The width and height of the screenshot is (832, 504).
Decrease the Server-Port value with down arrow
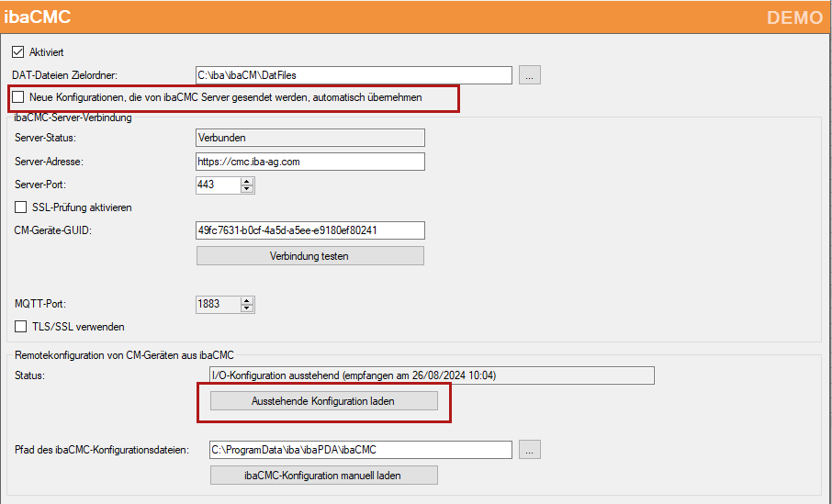(x=247, y=189)
